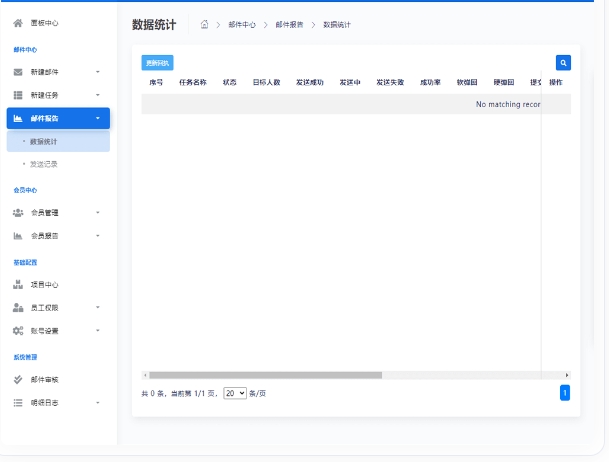Click the double-check icon for 邮件审核
Image resolution: width=609 pixels, height=462 pixels.
click(18, 380)
